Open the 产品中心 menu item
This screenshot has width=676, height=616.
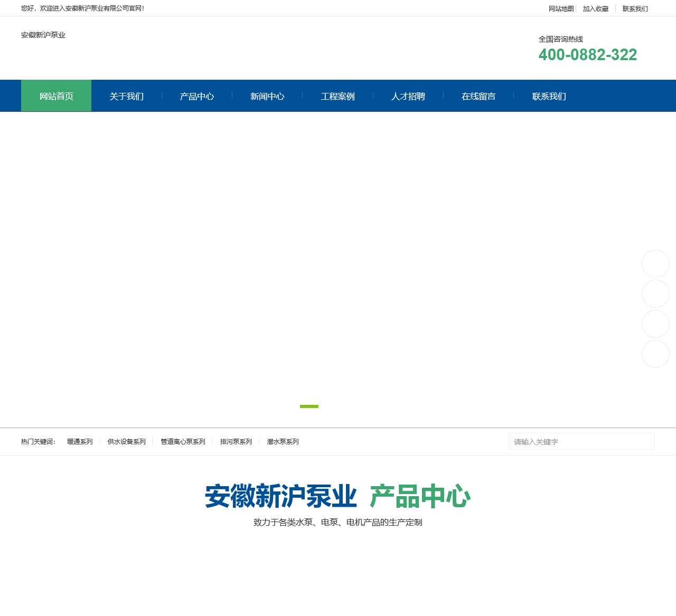click(196, 96)
